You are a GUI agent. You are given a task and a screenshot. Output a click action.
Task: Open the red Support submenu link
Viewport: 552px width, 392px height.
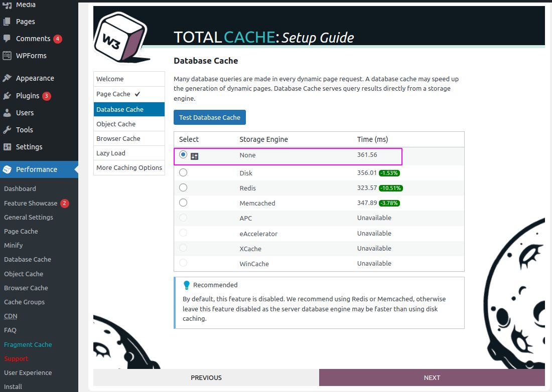tap(16, 358)
